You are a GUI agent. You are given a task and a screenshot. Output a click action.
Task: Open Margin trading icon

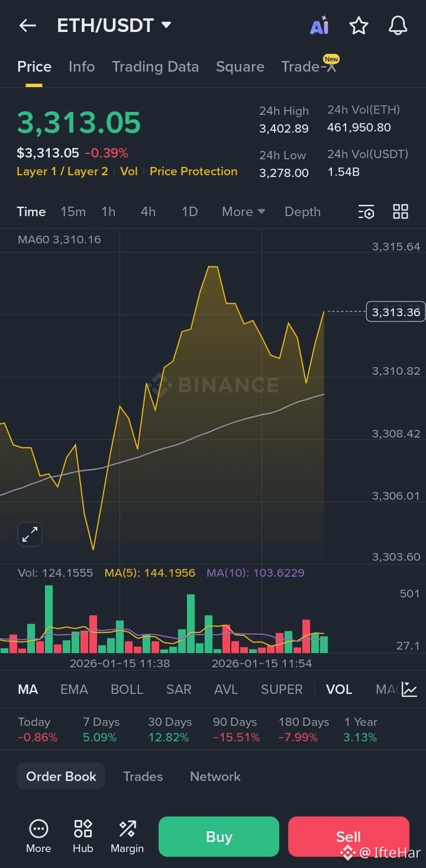(x=127, y=836)
